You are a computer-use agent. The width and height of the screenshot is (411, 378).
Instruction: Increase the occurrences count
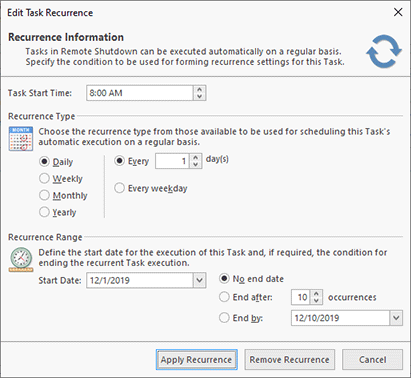pos(316,293)
